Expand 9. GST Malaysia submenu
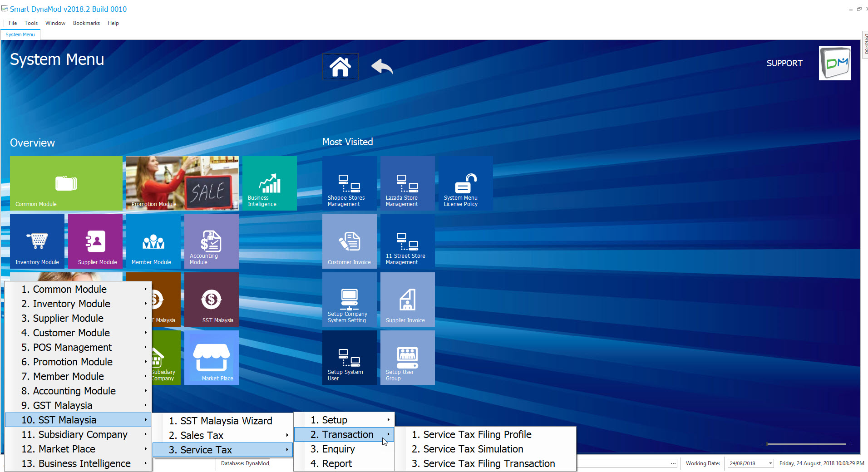Screen dimensions: 868x472 click(78, 405)
